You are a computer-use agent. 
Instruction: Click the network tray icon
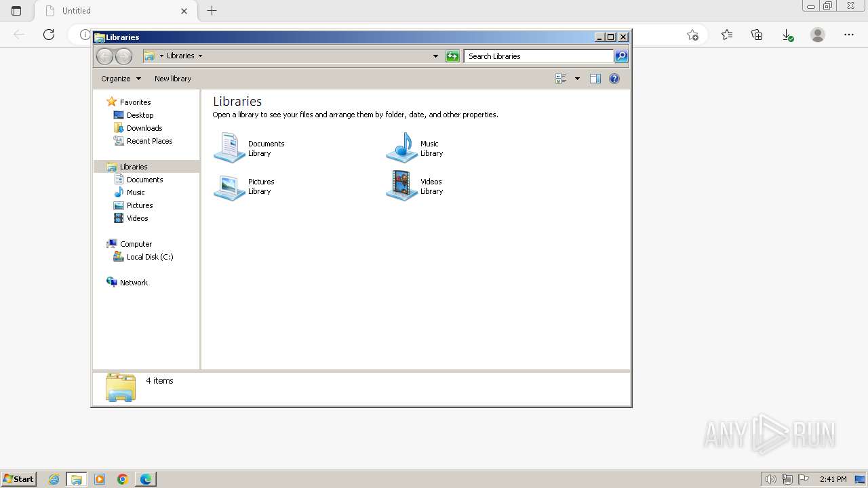pos(787,479)
